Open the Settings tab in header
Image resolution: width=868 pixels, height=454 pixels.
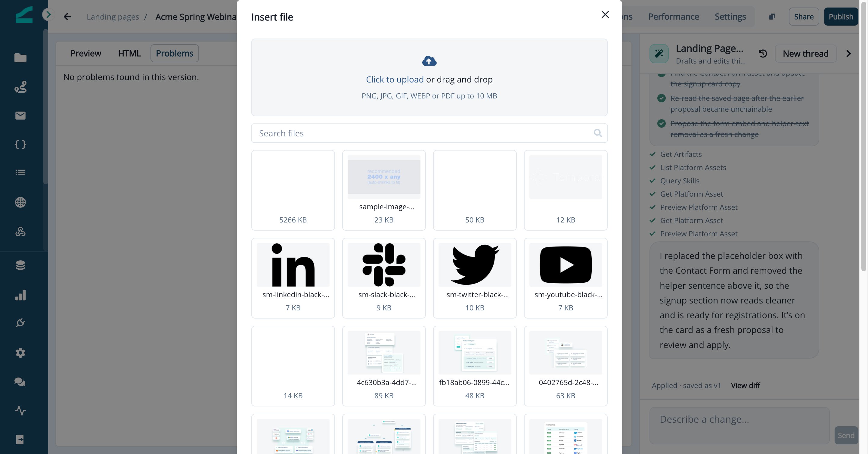730,17
